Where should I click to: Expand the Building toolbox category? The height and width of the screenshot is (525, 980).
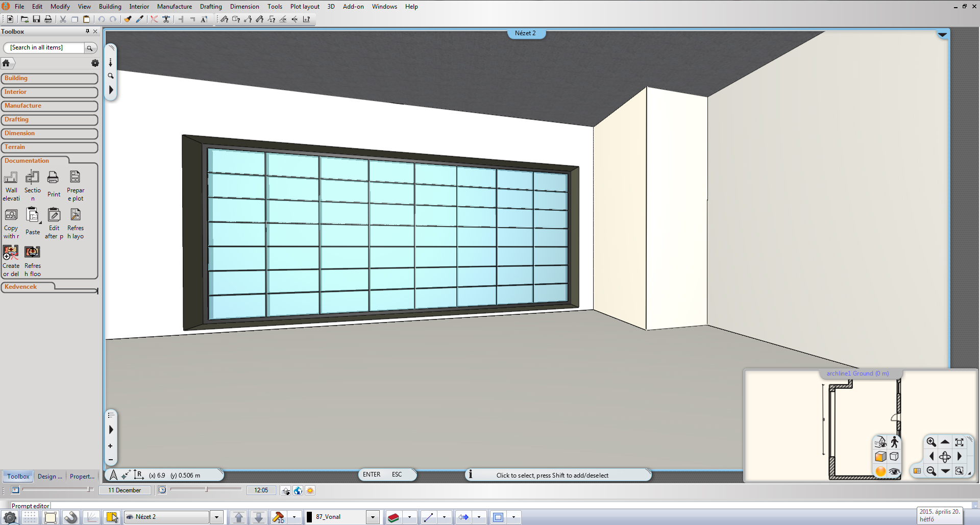coord(49,79)
